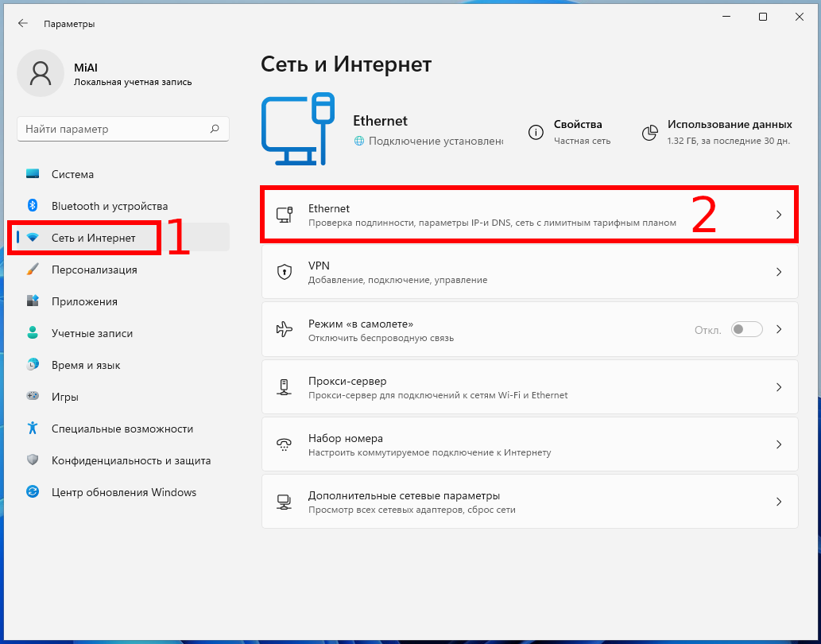Click the Ethernet heading beside the illustration
Viewport: 821px width, 644px height.
[x=380, y=121]
